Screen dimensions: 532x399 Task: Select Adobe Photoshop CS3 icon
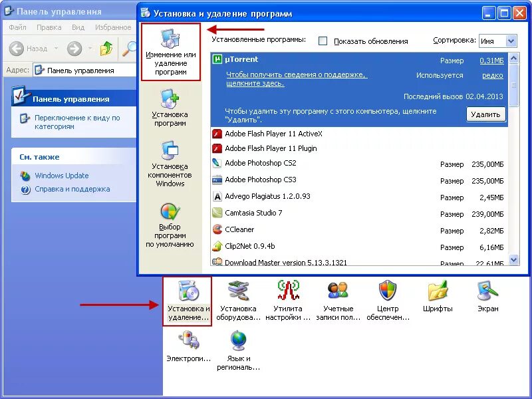click(x=217, y=180)
